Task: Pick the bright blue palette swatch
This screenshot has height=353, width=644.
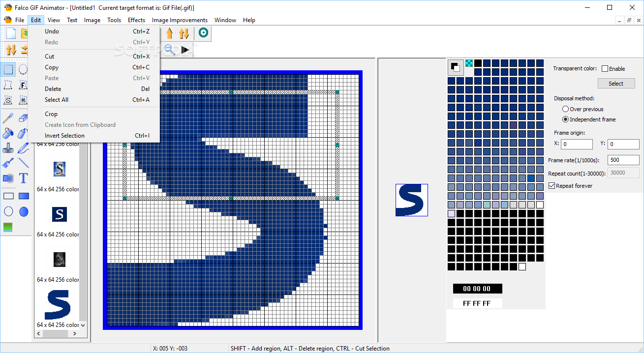Action: pos(531,178)
